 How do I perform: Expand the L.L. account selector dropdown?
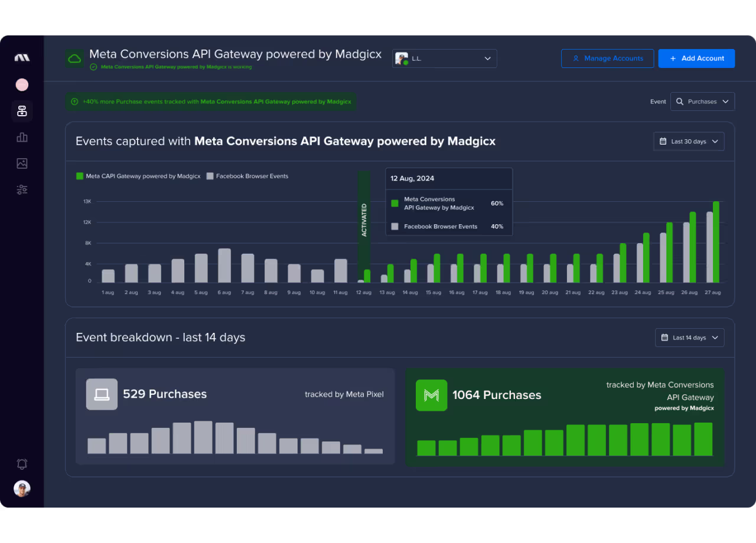click(445, 58)
